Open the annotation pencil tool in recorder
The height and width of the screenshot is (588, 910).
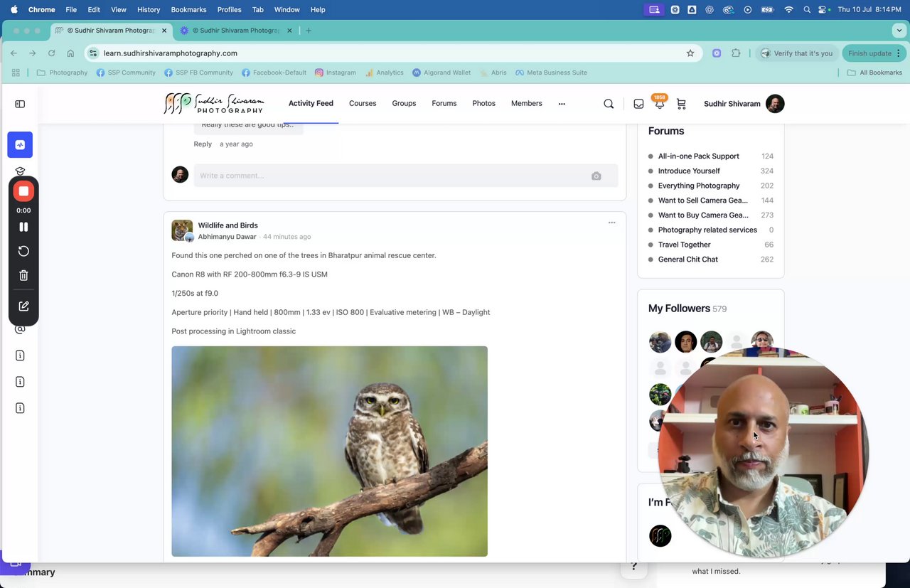tap(23, 306)
